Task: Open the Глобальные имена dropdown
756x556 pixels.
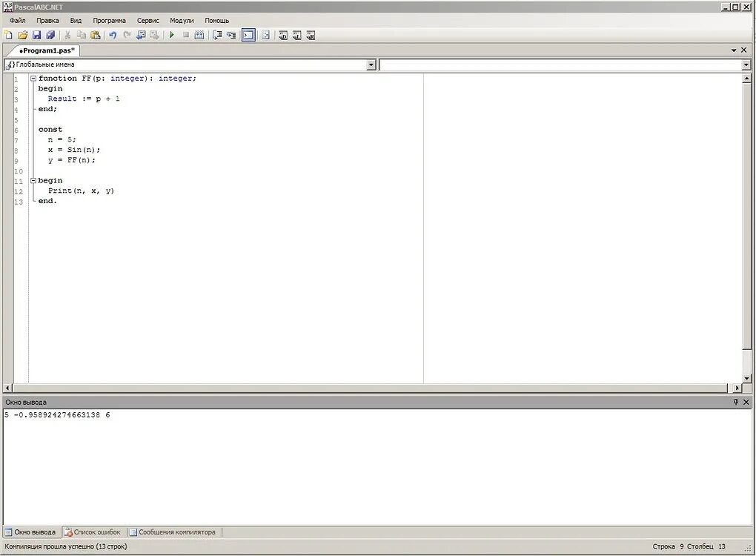Action: click(371, 64)
